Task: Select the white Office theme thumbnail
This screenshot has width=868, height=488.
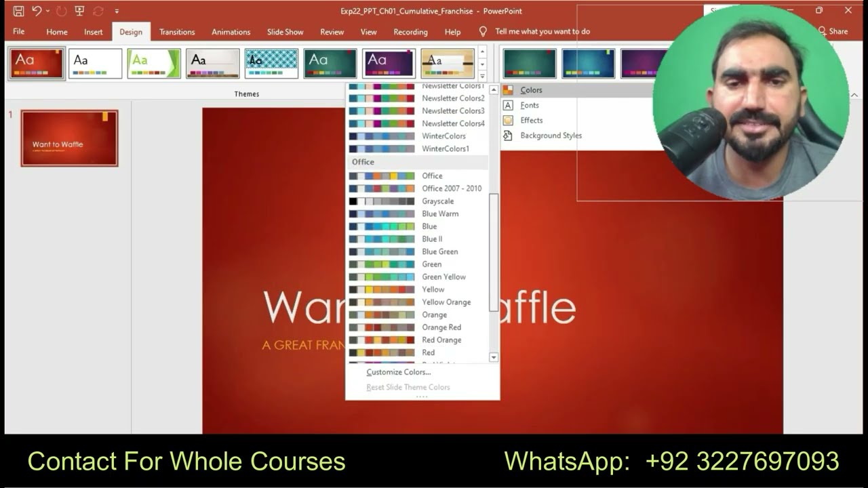Action: click(96, 64)
